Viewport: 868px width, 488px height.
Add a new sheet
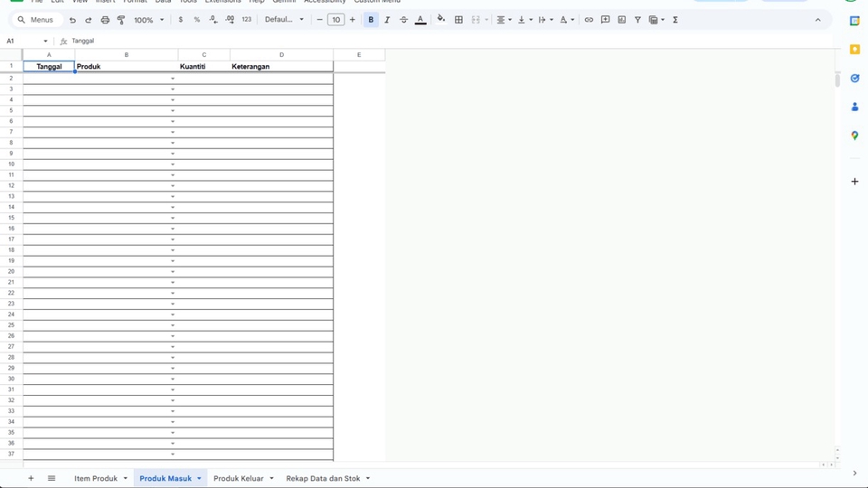(31, 478)
